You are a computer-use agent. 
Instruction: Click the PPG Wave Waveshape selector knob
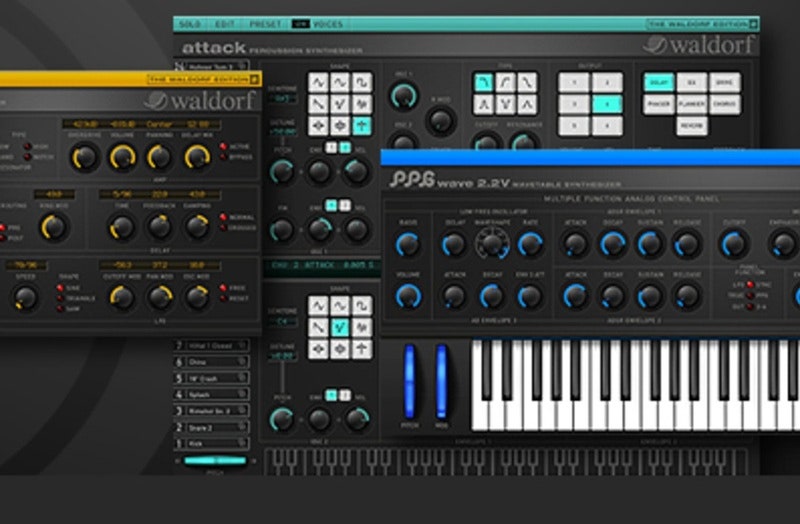coord(491,243)
